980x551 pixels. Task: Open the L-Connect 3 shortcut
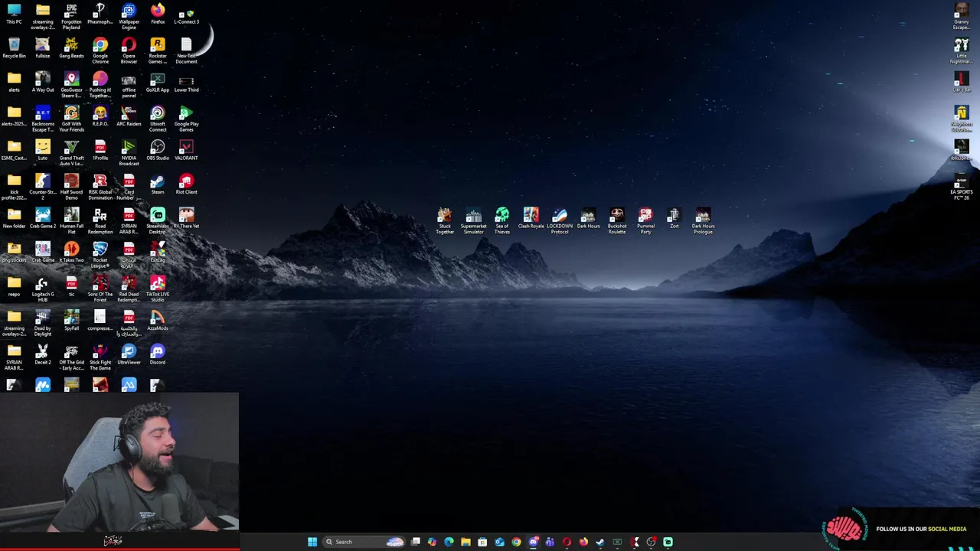[x=186, y=15]
